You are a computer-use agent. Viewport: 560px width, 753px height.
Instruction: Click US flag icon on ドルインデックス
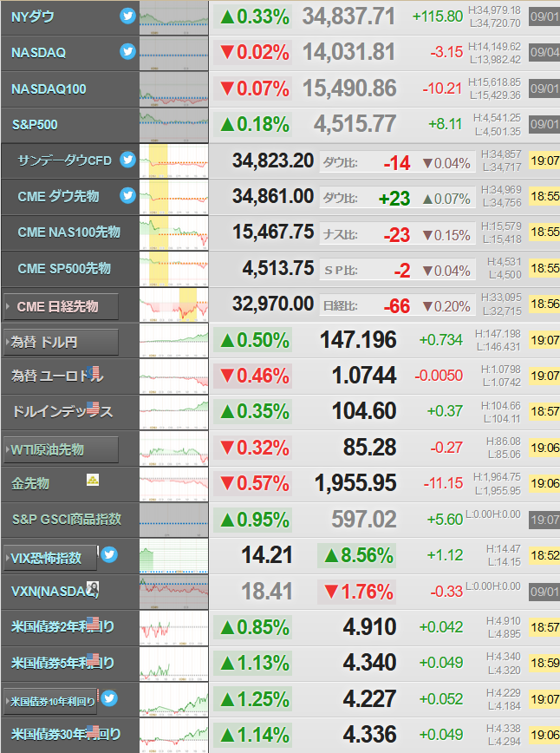(93, 409)
